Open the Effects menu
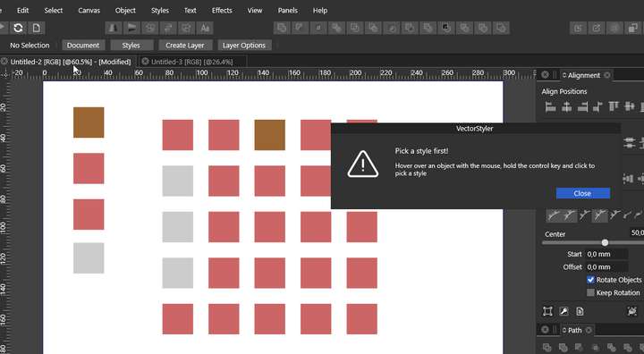 tap(222, 10)
